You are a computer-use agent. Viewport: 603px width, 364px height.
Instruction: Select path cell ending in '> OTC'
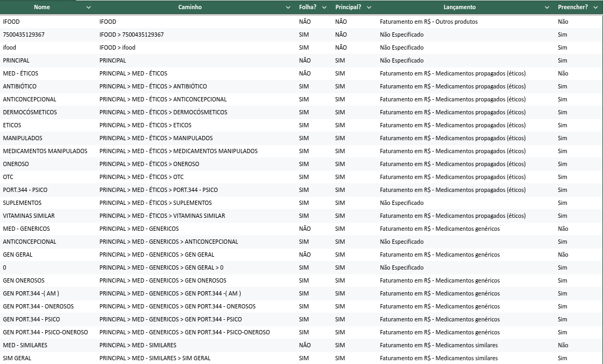coord(141,177)
